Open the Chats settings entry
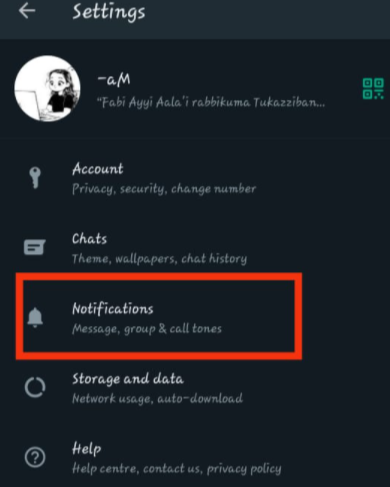The image size is (390, 487). 195,248
